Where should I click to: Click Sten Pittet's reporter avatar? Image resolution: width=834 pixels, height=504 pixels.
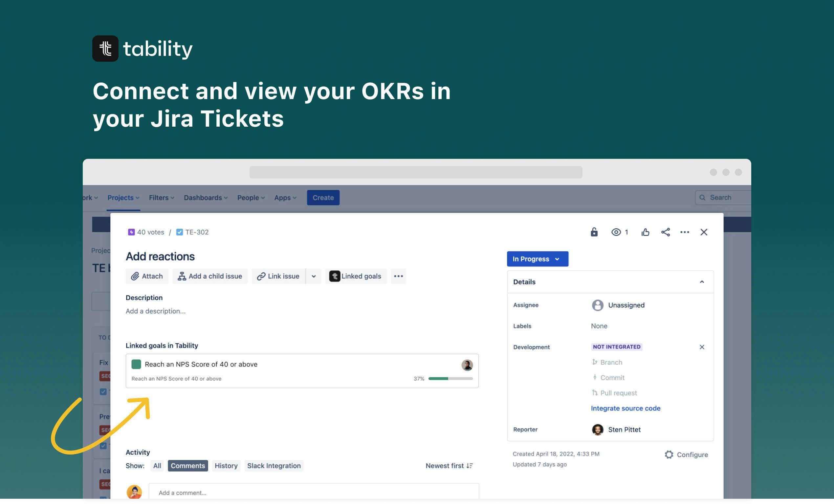[597, 430]
